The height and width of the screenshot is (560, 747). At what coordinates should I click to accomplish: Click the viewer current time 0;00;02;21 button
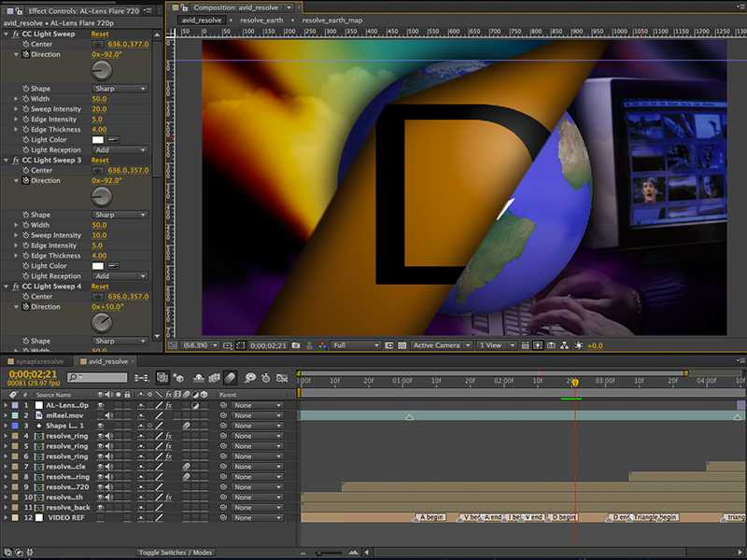[x=268, y=345]
